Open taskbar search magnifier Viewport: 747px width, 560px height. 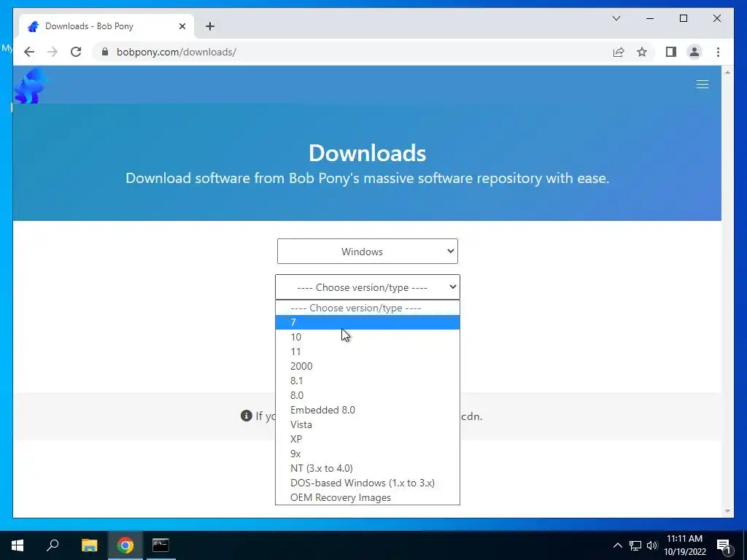(53, 545)
